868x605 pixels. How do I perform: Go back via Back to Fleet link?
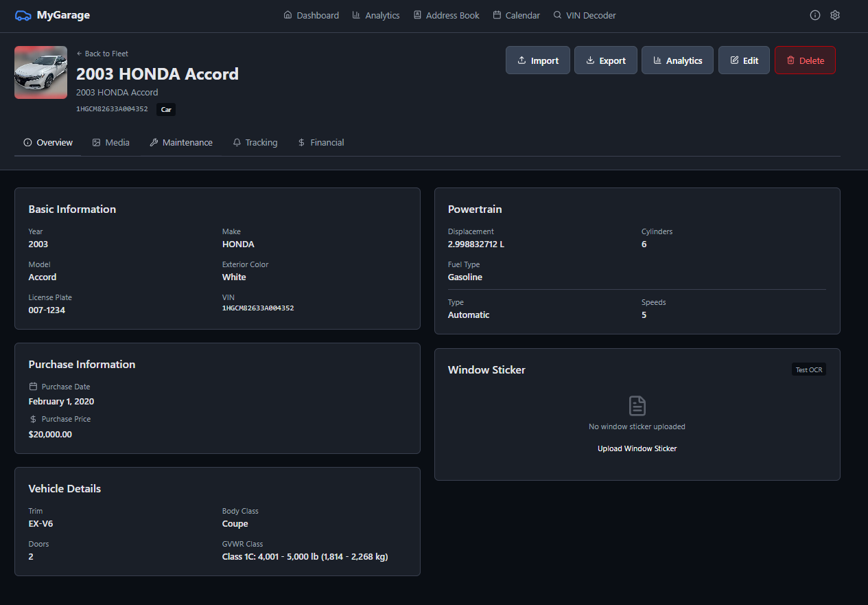pos(102,54)
